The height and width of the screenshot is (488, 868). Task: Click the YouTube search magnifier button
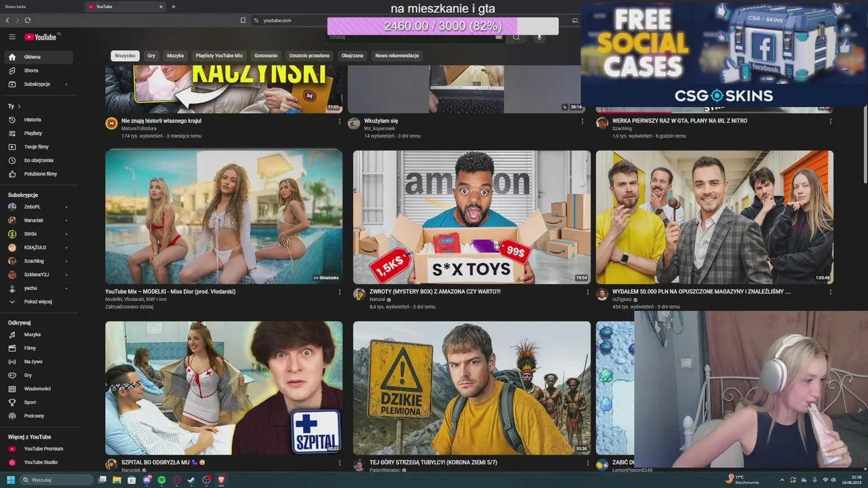[x=516, y=37]
